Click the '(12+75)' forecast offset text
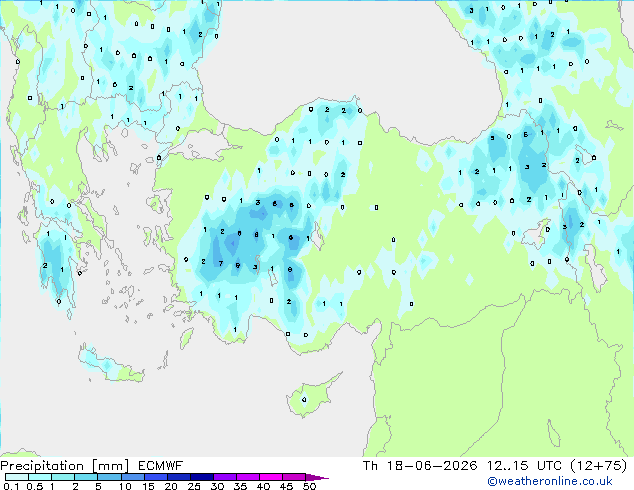 (598, 466)
